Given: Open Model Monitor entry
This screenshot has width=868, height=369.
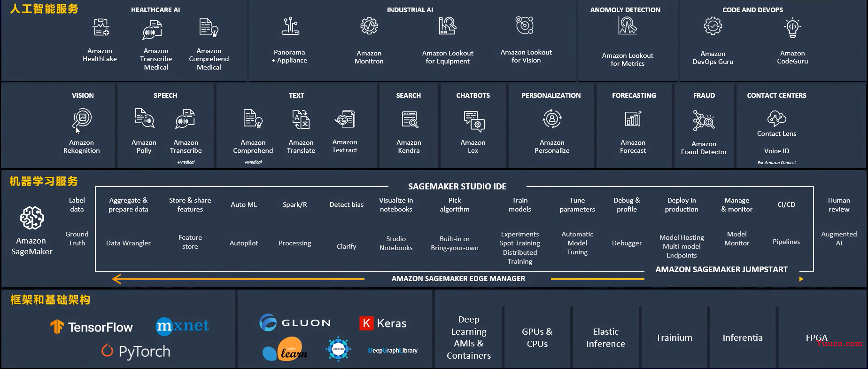Looking at the screenshot, I should (736, 239).
